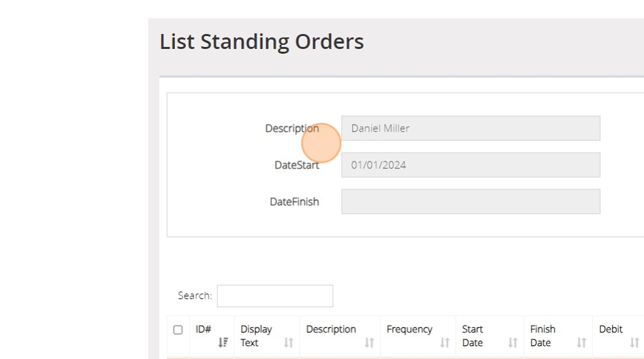Click the empty DateFinish field
The height and width of the screenshot is (359, 644).
click(470, 202)
